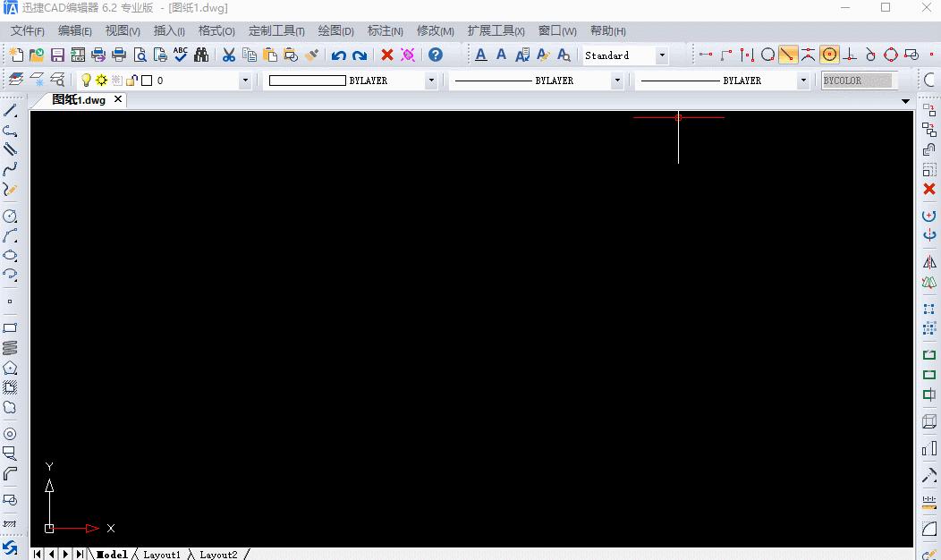Select the Line drawing tool
The width and height of the screenshot is (941, 560).
pyautogui.click(x=10, y=111)
